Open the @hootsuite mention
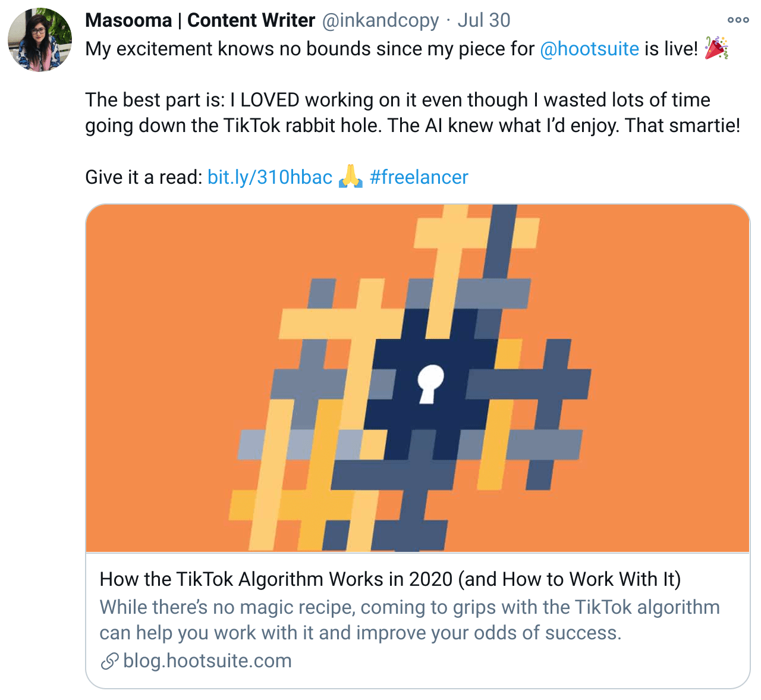761x700 pixels. tap(589, 49)
